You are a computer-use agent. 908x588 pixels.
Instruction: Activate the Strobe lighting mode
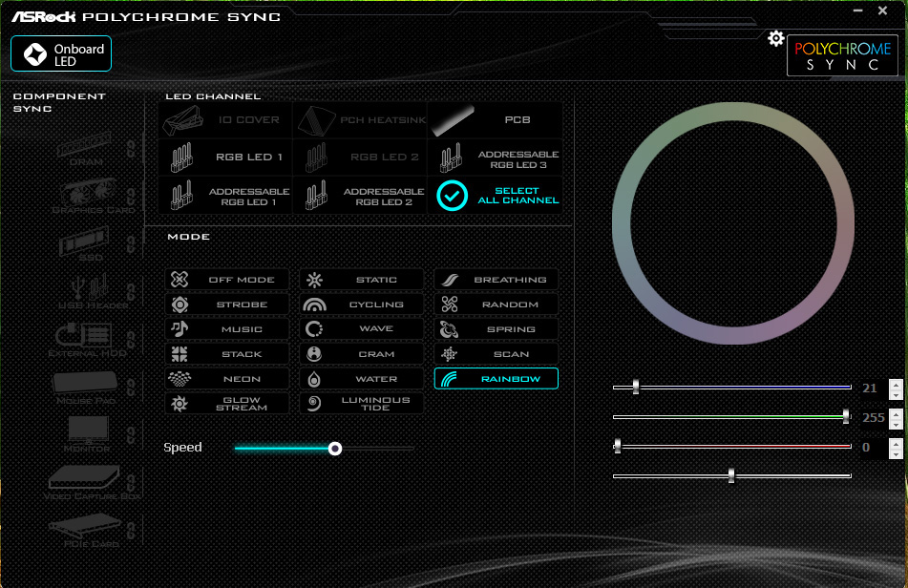click(227, 304)
